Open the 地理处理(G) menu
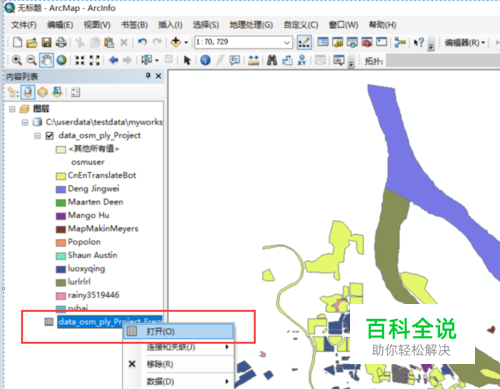Screen dimensions: 500x389 click(x=251, y=25)
